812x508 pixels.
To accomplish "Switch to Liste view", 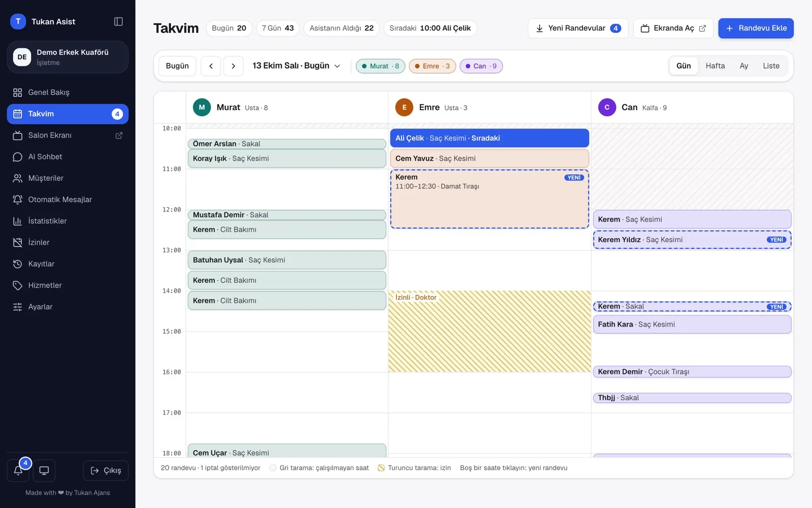I will (771, 66).
